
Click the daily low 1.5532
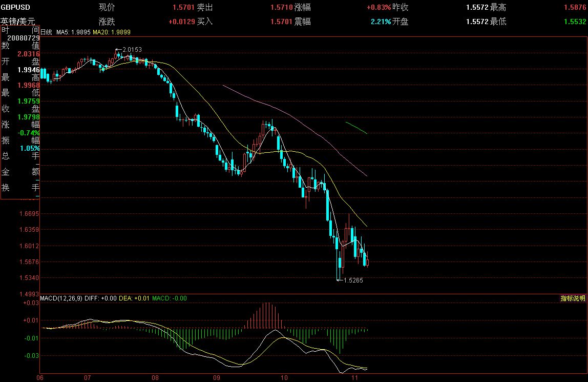coord(575,22)
